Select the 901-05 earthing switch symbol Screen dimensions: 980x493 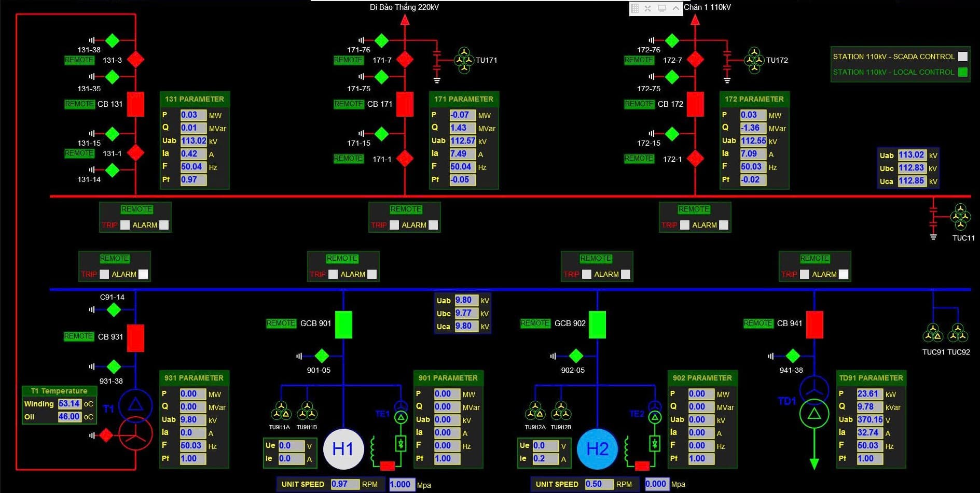(322, 356)
